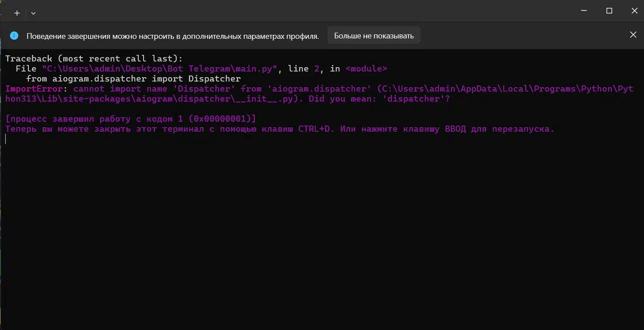Minimize the terminal window
644x330 pixels.
(584, 11)
